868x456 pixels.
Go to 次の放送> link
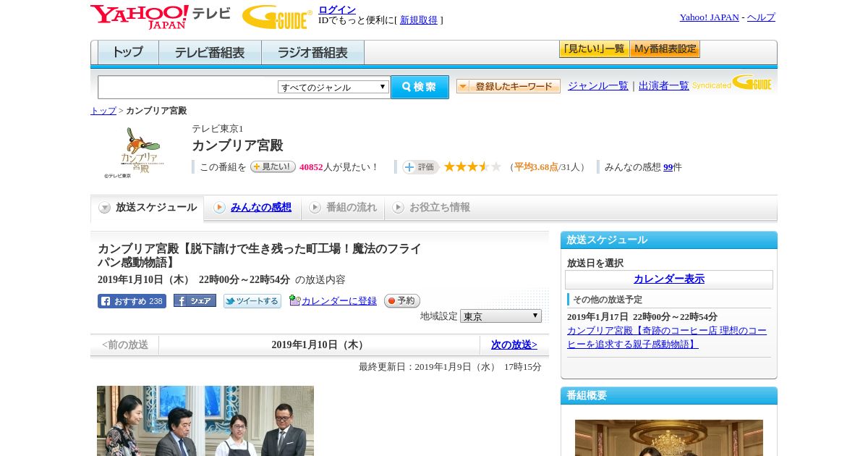pyautogui.click(x=514, y=345)
